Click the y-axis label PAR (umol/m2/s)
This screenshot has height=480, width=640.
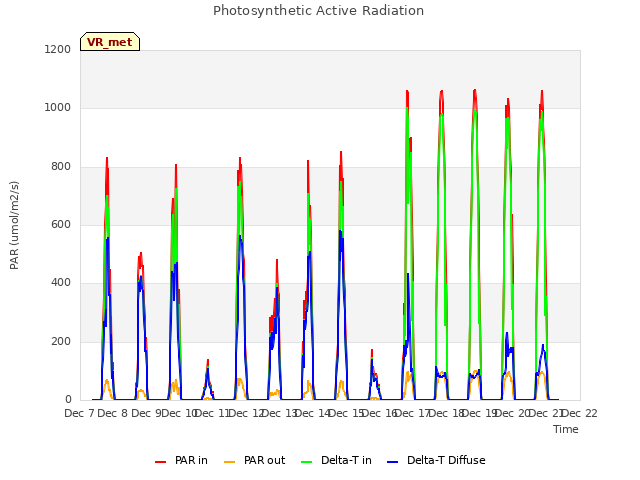tap(14, 225)
